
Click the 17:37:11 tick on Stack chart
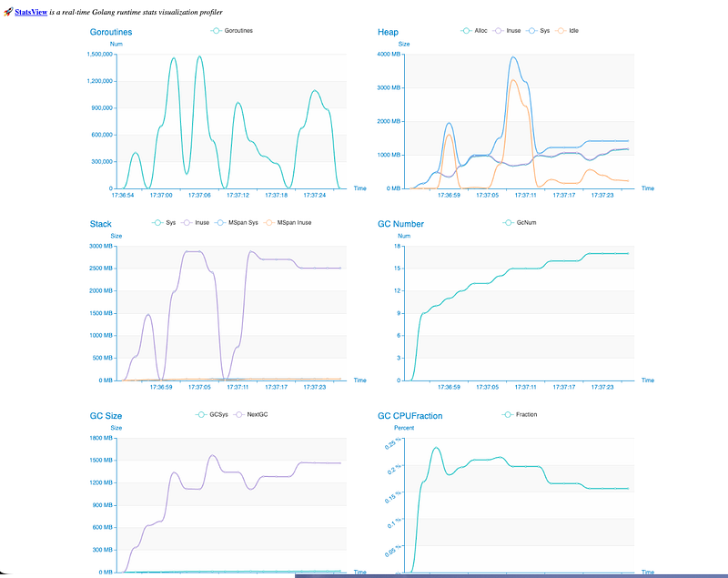(x=238, y=387)
